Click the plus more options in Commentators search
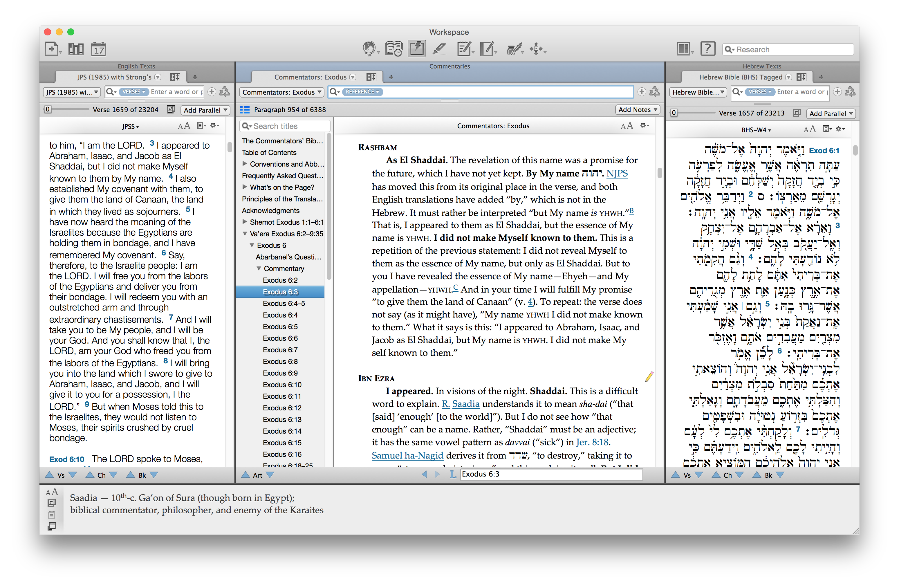 coord(641,91)
